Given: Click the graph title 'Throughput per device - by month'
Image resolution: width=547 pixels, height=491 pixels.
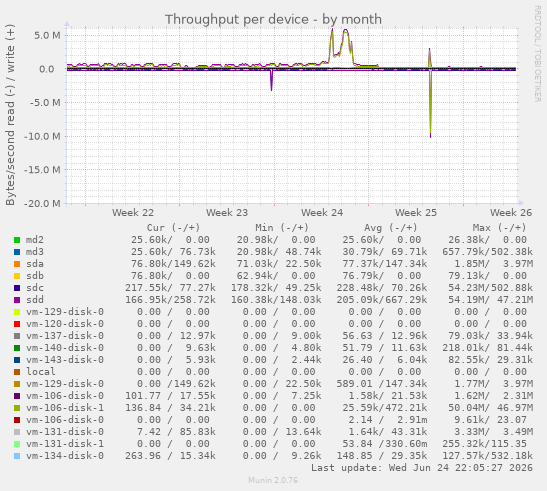Looking at the screenshot, I should point(273,20).
